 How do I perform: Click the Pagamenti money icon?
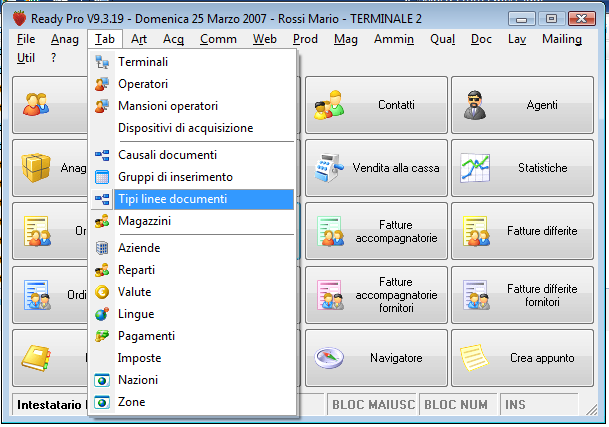102,336
